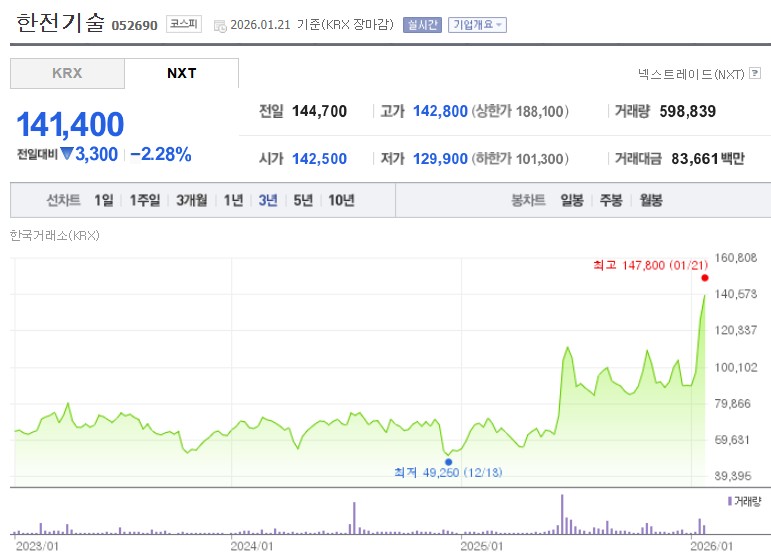Screen dimensions: 771x560
Task: Click the -2.28% change percentage
Action: click(x=161, y=154)
